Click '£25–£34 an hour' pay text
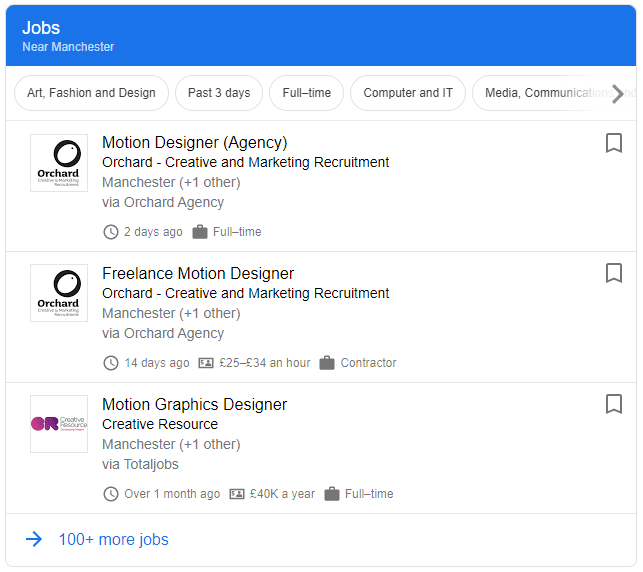Viewport: 643px width, 572px height. point(264,363)
